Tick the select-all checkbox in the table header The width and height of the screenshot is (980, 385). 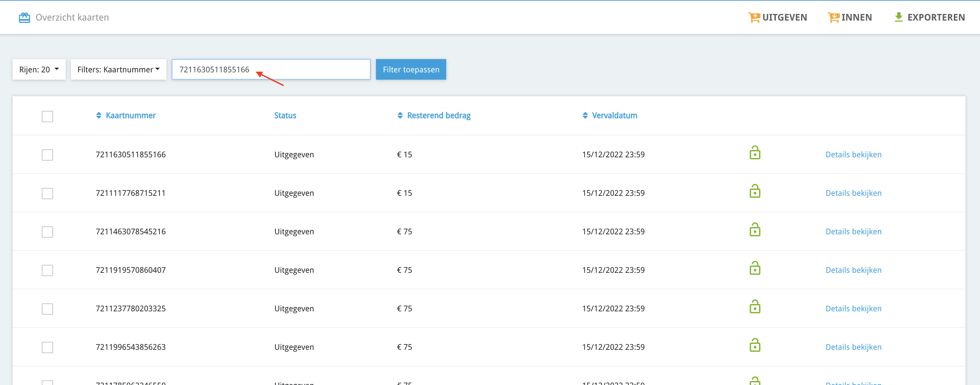(x=47, y=116)
